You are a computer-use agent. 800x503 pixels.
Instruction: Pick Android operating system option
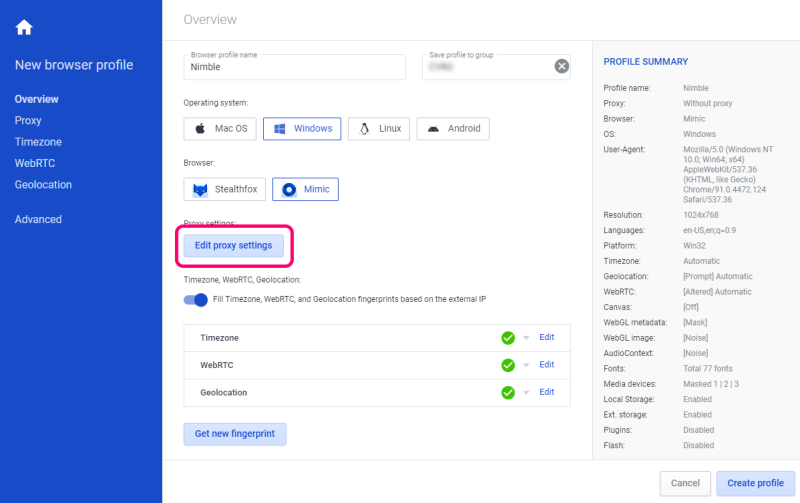point(453,129)
